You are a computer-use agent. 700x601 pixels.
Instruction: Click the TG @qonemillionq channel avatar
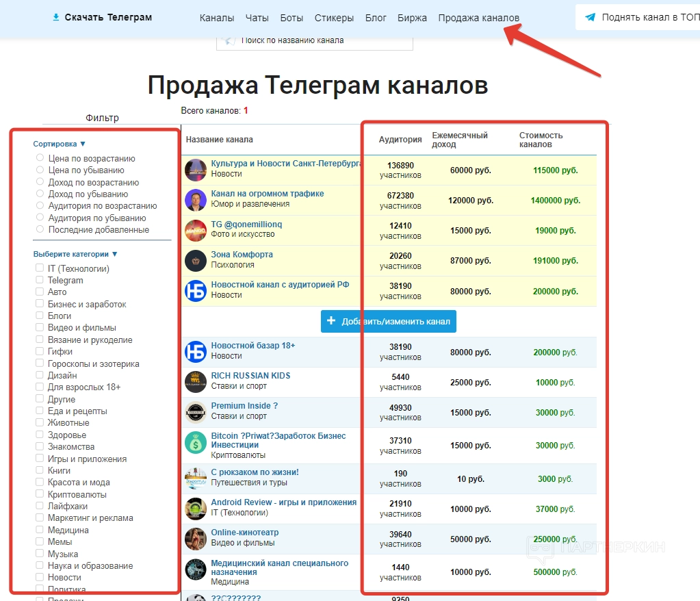coord(196,231)
